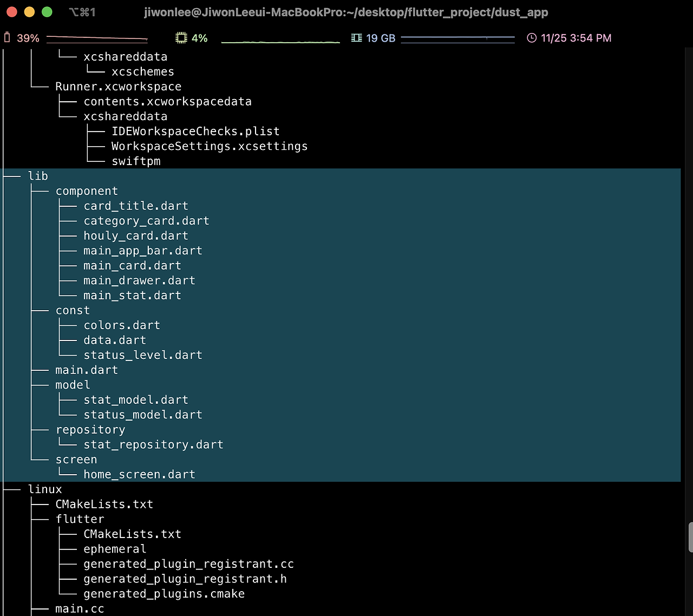Image resolution: width=693 pixels, height=616 pixels.
Task: Click the colors.dart file in const
Action: click(x=122, y=325)
